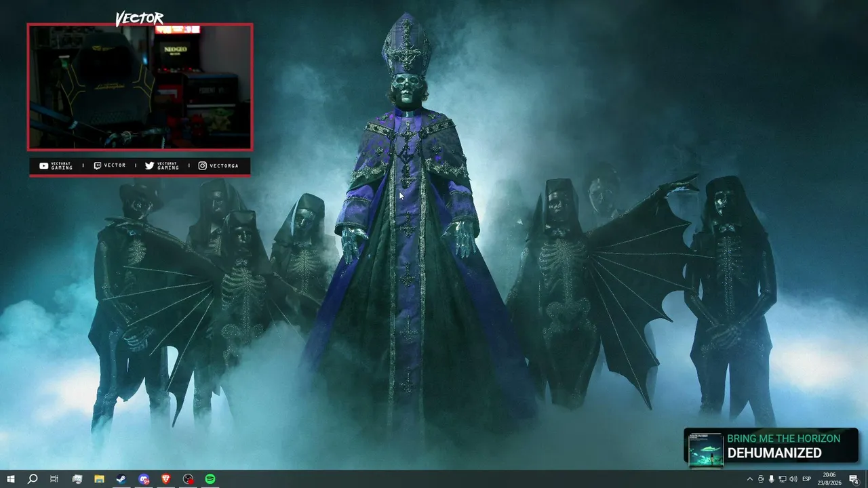
Task: Click the Twitter Vectorat Gaming label
Action: tap(162, 165)
